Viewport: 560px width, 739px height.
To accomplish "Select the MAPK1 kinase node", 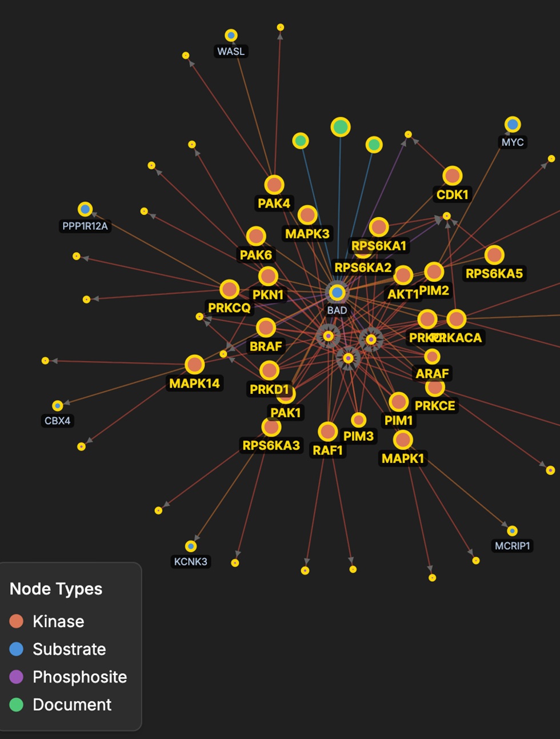I will (x=403, y=440).
